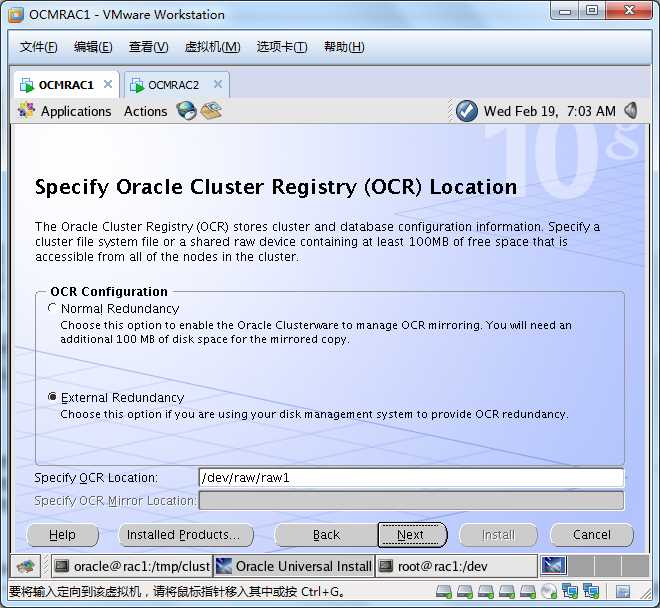Image resolution: width=660 pixels, height=608 pixels.
Task: Open the 编辑(E) menu
Action: [93, 47]
